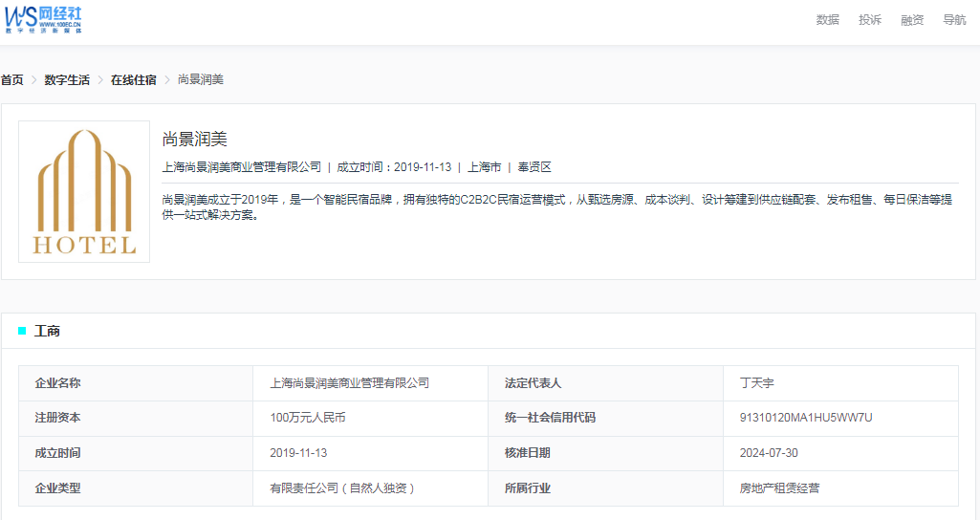The width and height of the screenshot is (980, 520).
Task: Open the 尚景润美 HOTEL logo image
Action: pos(84,191)
